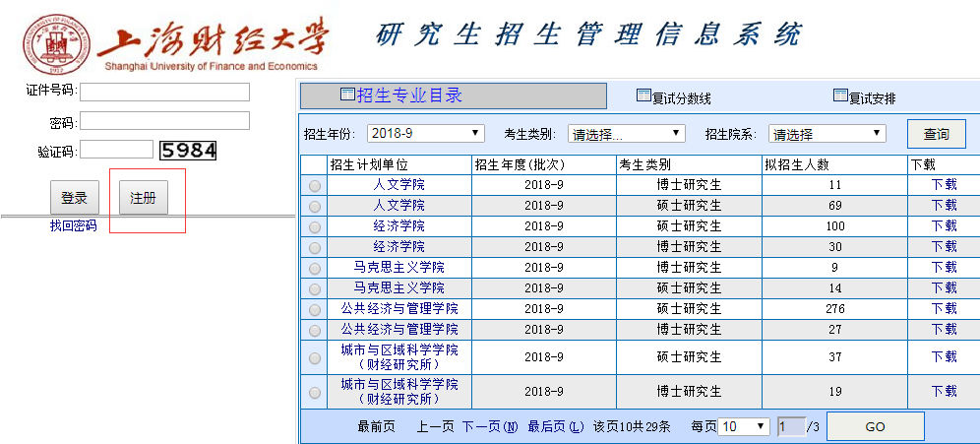Open the 招生院系 dropdown
Viewport: 980px width, 444px height.
click(827, 133)
